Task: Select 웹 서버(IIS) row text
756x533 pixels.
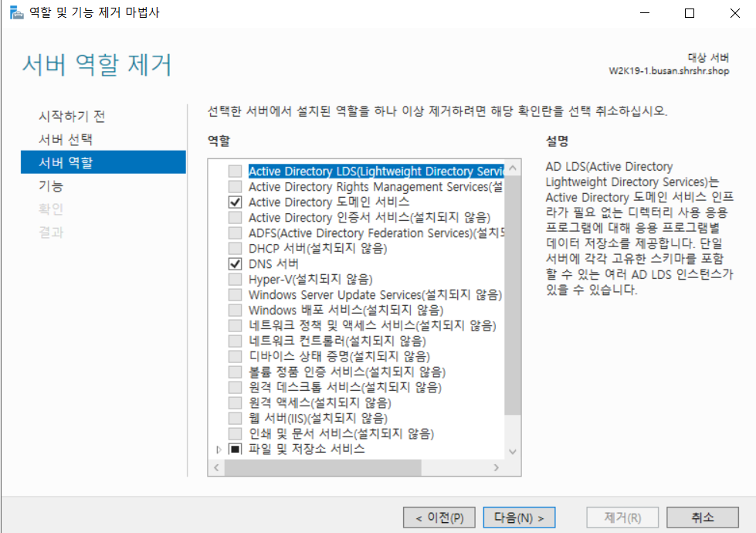Action: point(318,418)
